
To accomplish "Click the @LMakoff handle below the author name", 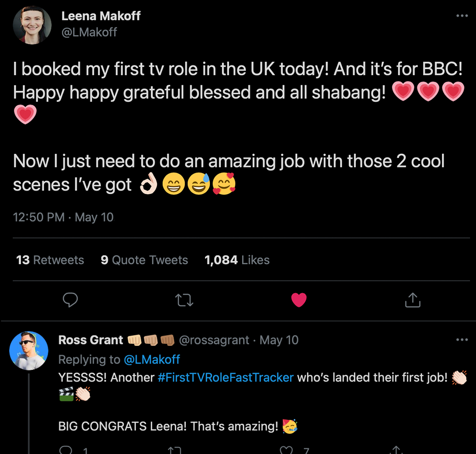I will (89, 32).
